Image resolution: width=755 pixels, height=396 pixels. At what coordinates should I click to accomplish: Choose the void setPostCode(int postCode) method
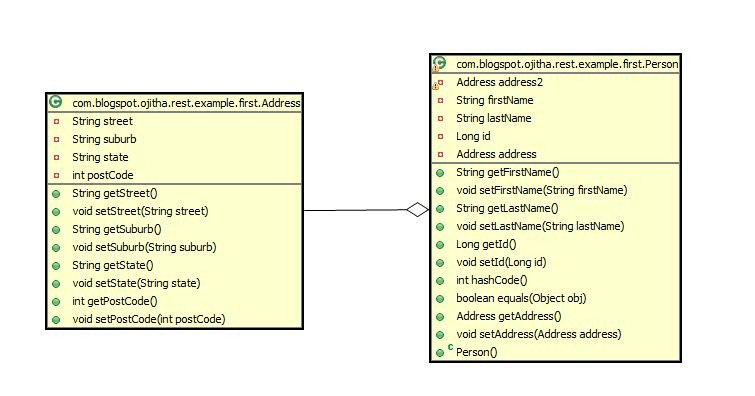pyautogui.click(x=149, y=319)
